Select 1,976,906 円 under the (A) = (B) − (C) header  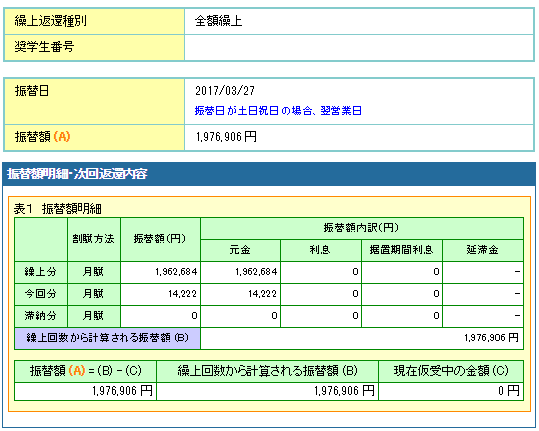(122, 391)
